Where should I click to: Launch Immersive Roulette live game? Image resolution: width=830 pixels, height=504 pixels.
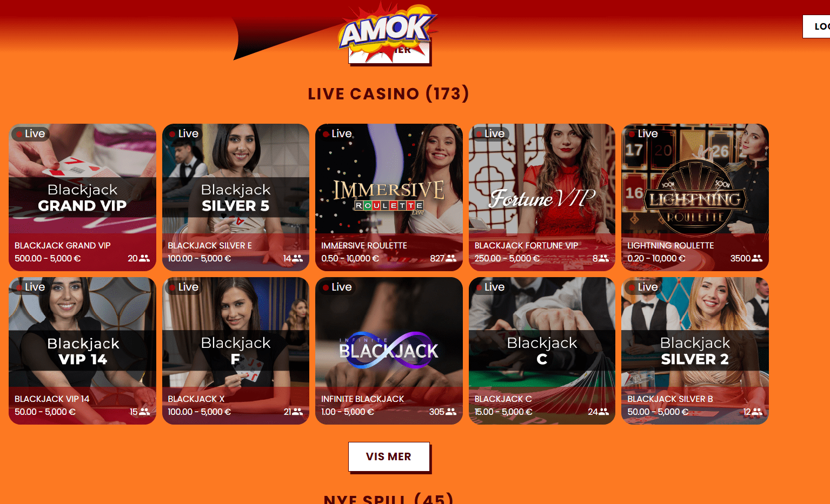pyautogui.click(x=389, y=197)
